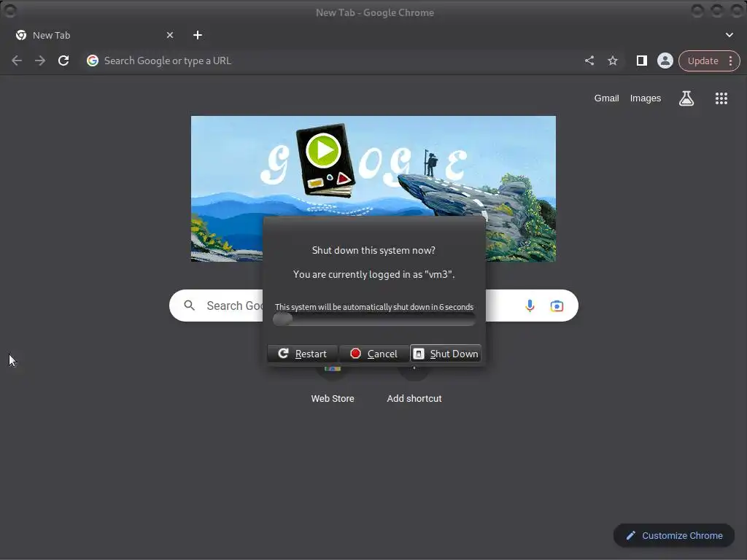The image size is (747, 560).
Task: Open the Images link
Action: tap(645, 98)
